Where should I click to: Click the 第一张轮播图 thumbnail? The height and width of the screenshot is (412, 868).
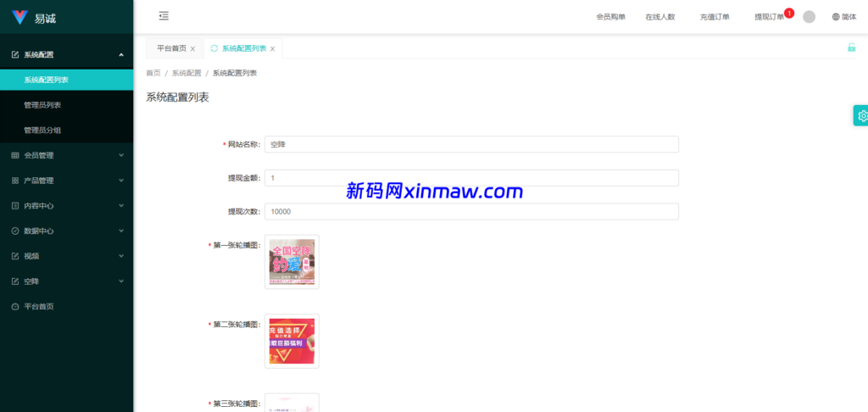(292, 262)
